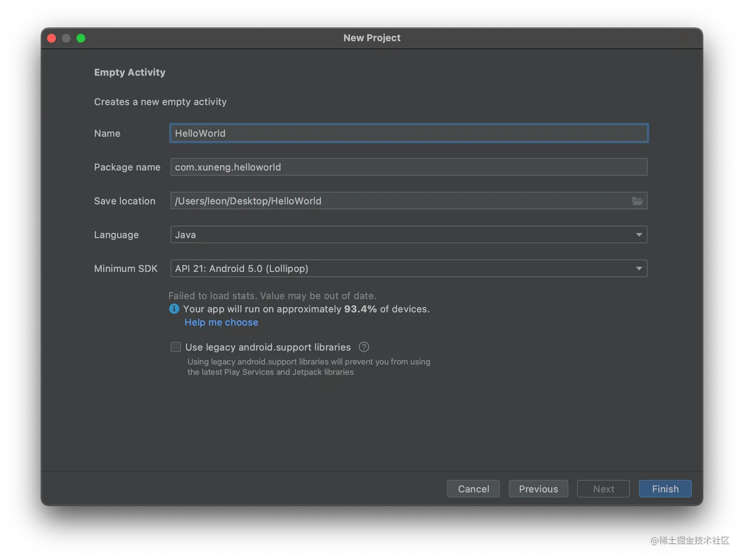Maximize window with the green button
Screen dimensions: 744x560
(81, 38)
